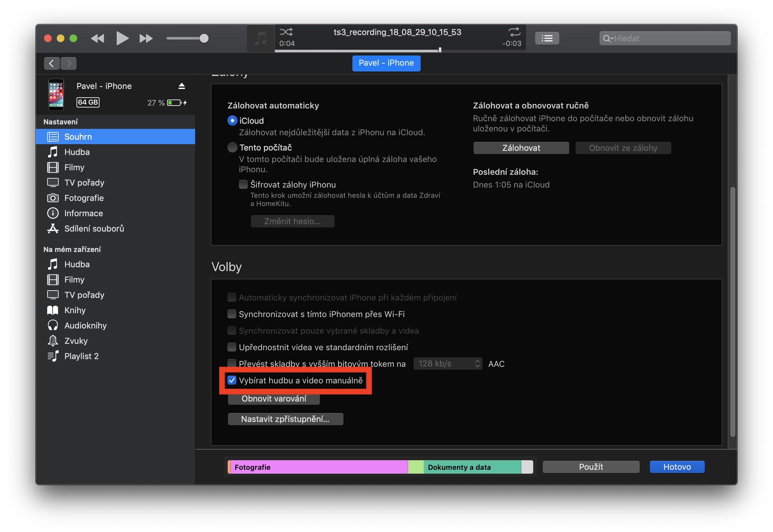Viewport: 773px width, 532px height.
Task: Uncheck Vybírat hudbu a video manuálně
Action: [x=232, y=381]
